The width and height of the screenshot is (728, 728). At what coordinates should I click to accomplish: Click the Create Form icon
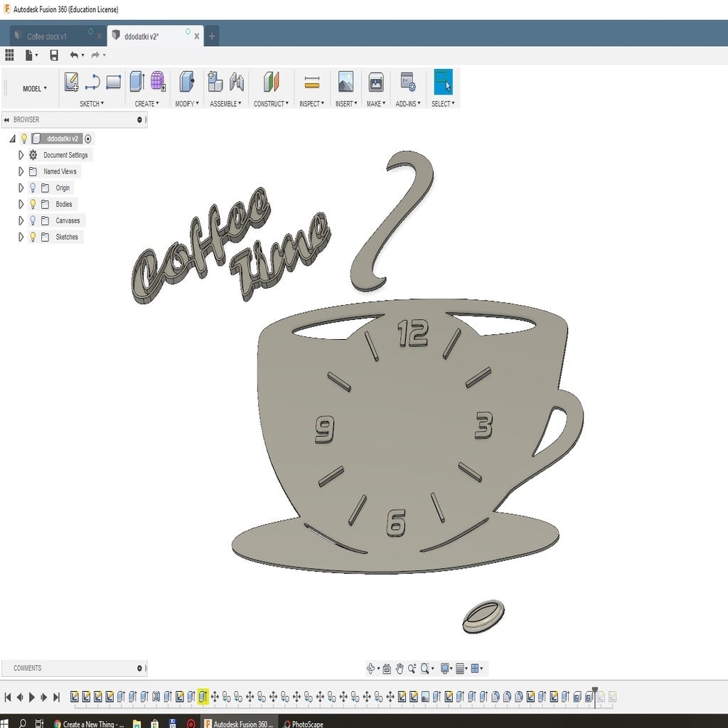(158, 81)
